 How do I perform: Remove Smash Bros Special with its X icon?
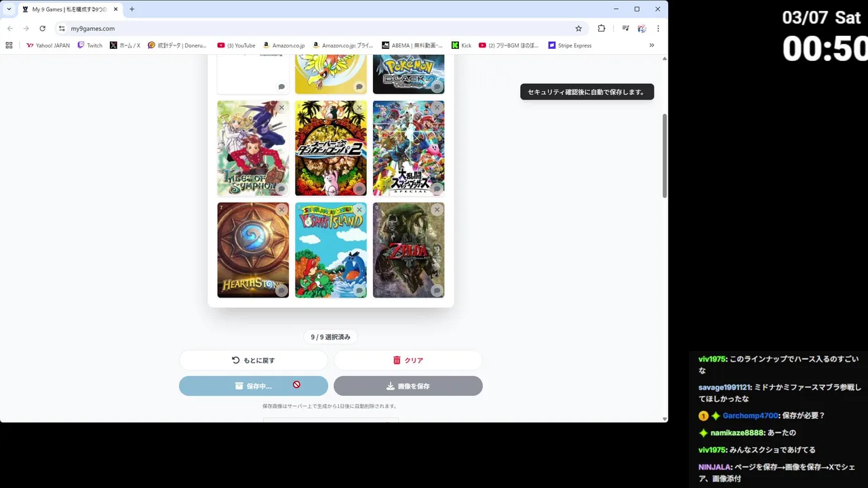(437, 108)
